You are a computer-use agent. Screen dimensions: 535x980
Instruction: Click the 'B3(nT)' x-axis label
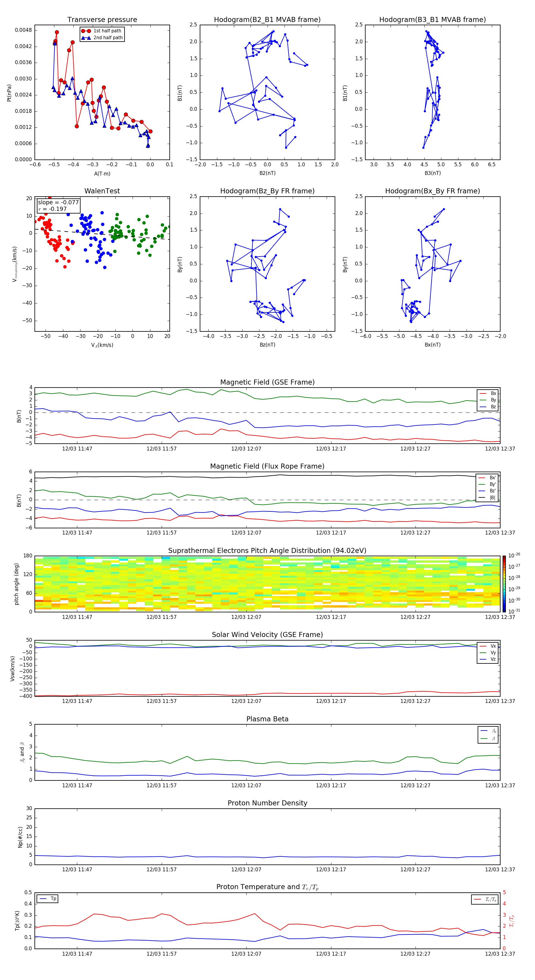point(432,173)
